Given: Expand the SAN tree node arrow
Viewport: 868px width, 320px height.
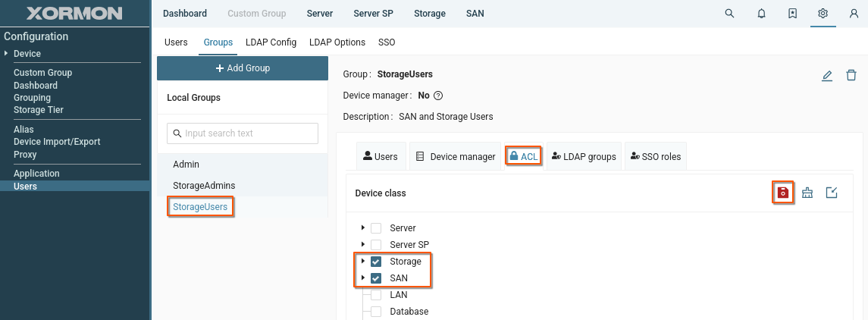Looking at the screenshot, I should tap(363, 278).
